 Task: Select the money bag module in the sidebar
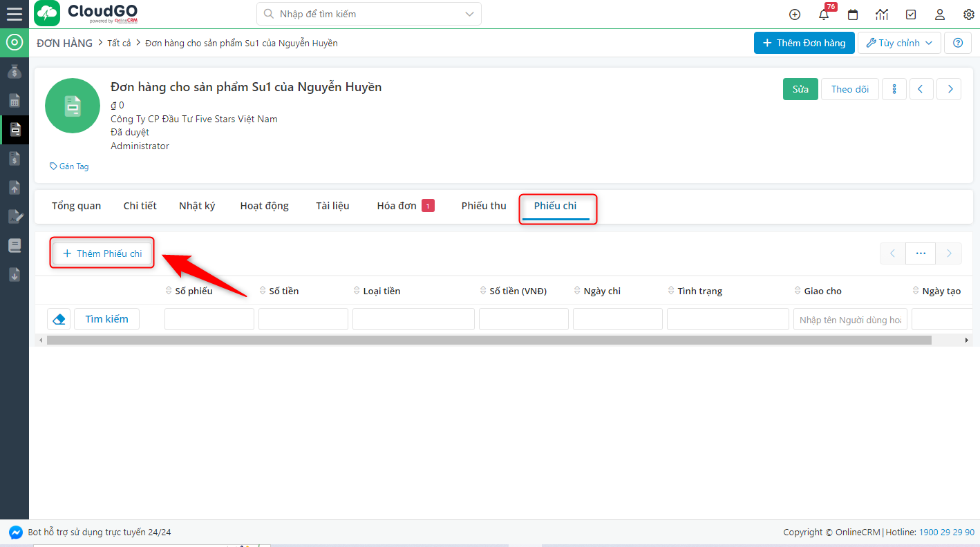point(14,71)
